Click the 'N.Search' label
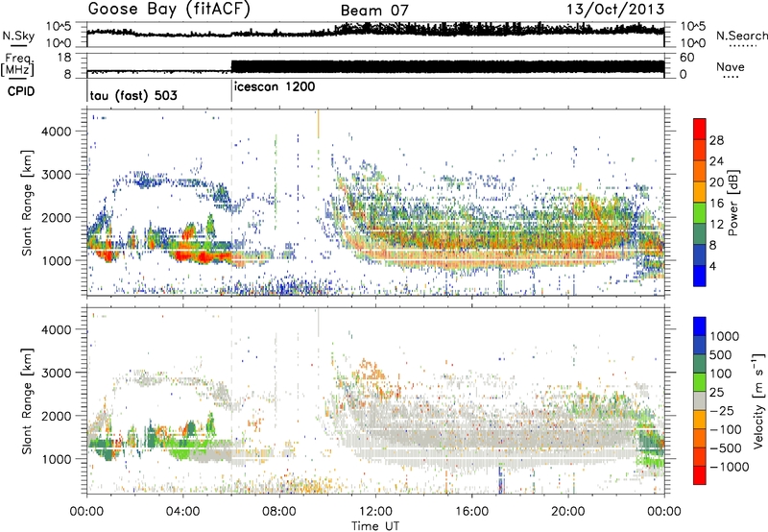Image resolution: width=768 pixels, height=532 pixels. (741, 36)
